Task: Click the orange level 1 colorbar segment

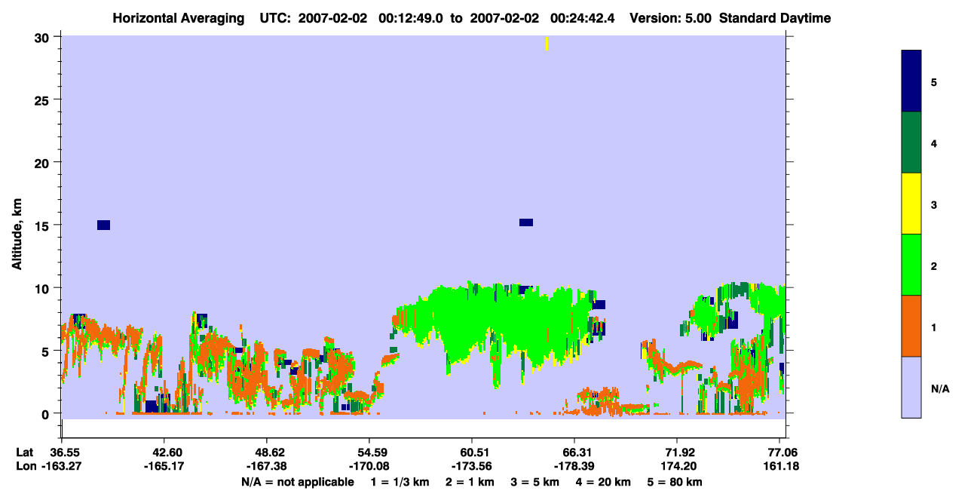Action: click(x=911, y=326)
